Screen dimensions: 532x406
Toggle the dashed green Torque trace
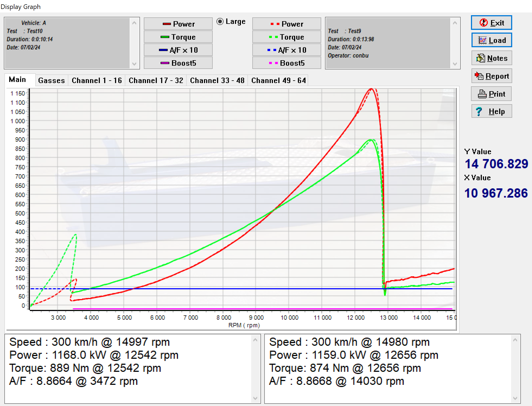point(286,37)
